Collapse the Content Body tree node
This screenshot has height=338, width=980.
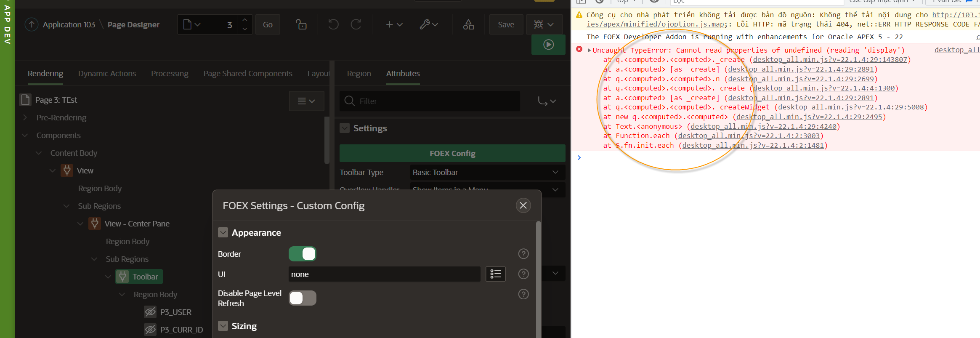[39, 153]
